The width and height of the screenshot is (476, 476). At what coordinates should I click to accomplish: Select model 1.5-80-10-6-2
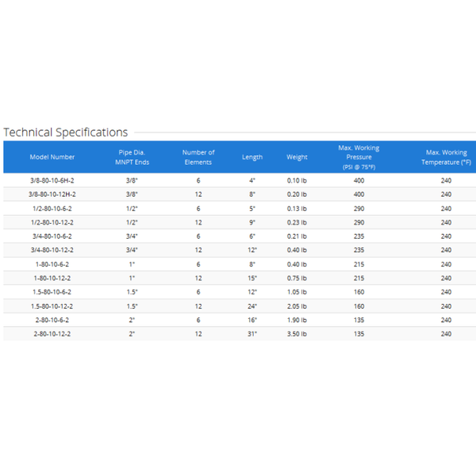point(52,292)
